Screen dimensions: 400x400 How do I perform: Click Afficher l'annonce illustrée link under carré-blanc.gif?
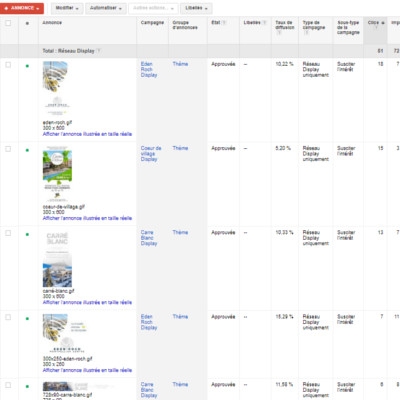click(87, 303)
